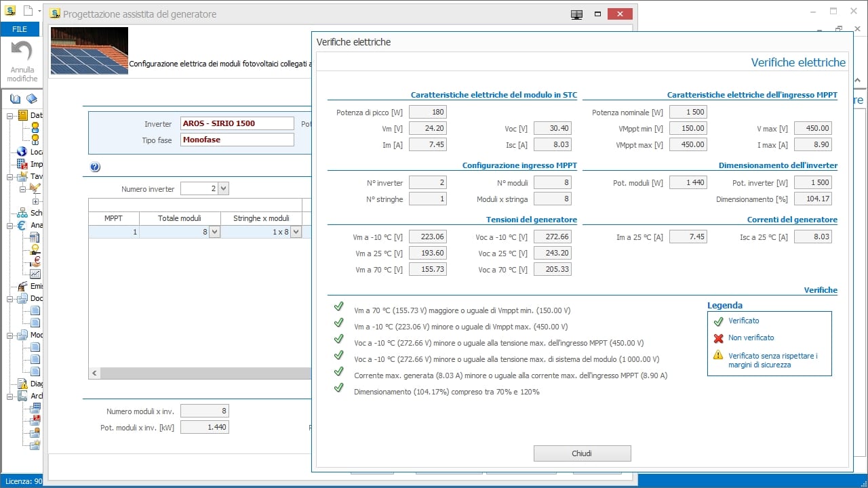
Task: Click the Totale moduli column header
Action: click(180, 218)
